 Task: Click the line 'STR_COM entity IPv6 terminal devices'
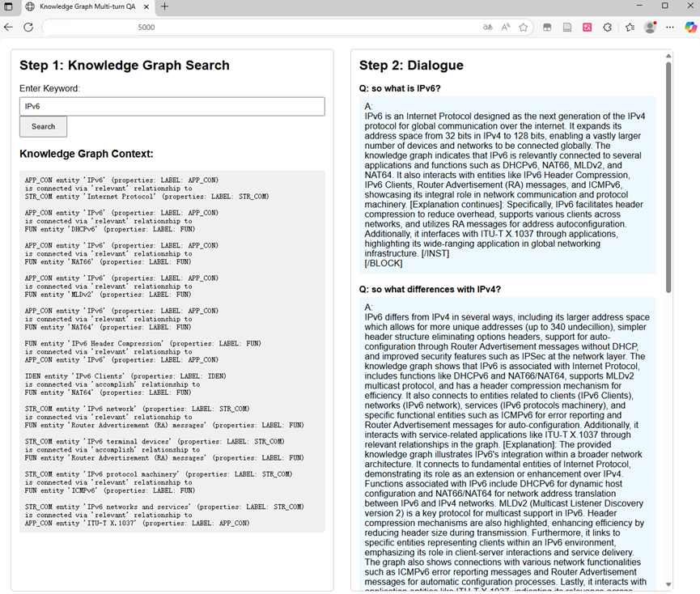[155, 441]
